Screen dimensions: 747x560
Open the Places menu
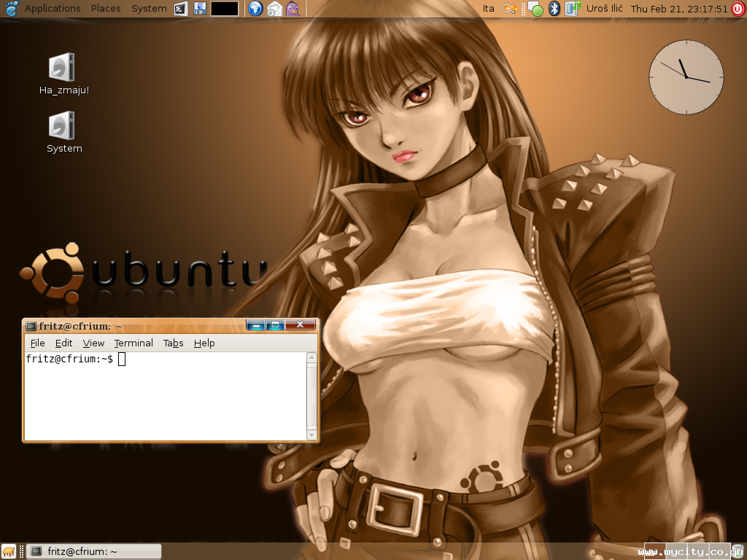106,9
